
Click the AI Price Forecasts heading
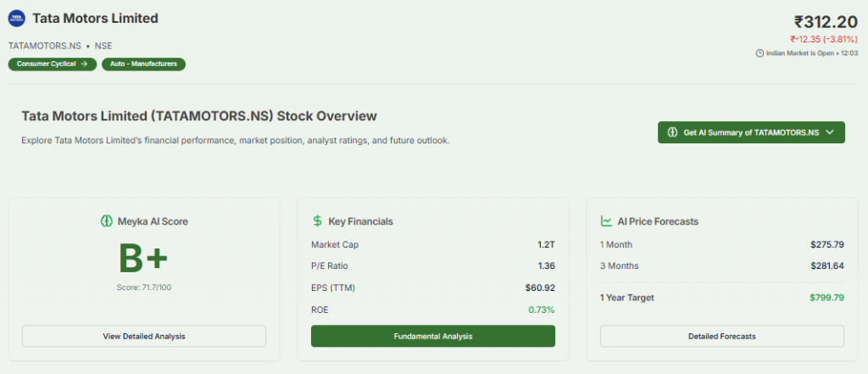pyautogui.click(x=658, y=221)
